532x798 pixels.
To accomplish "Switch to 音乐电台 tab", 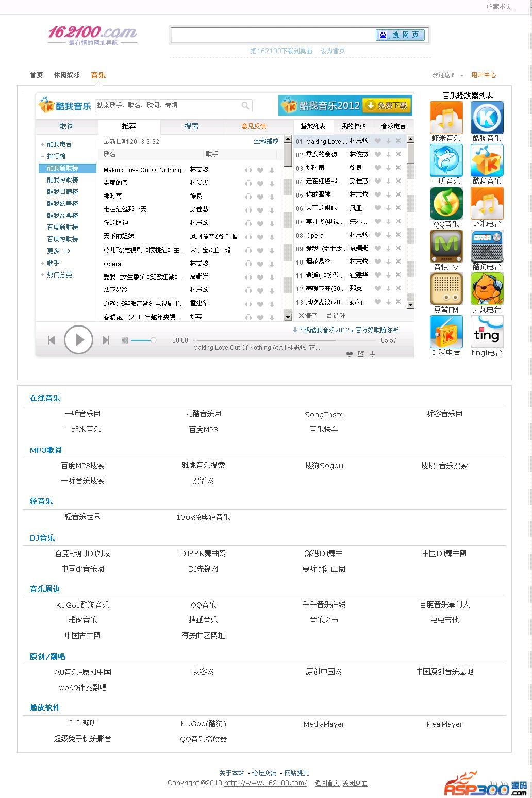I will coord(393,126).
